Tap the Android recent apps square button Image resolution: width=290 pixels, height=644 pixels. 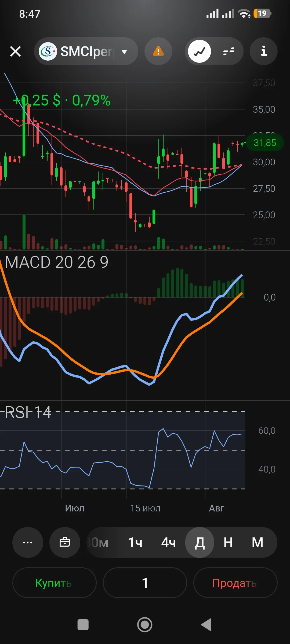(83, 625)
